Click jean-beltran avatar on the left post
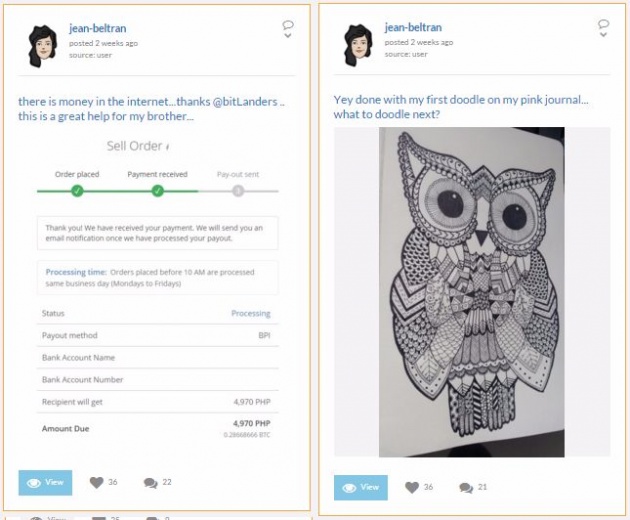630x520 pixels. pyautogui.click(x=43, y=46)
